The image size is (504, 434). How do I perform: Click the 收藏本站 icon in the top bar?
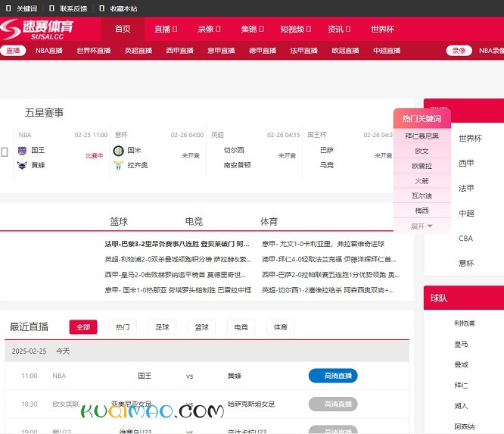[102, 8]
